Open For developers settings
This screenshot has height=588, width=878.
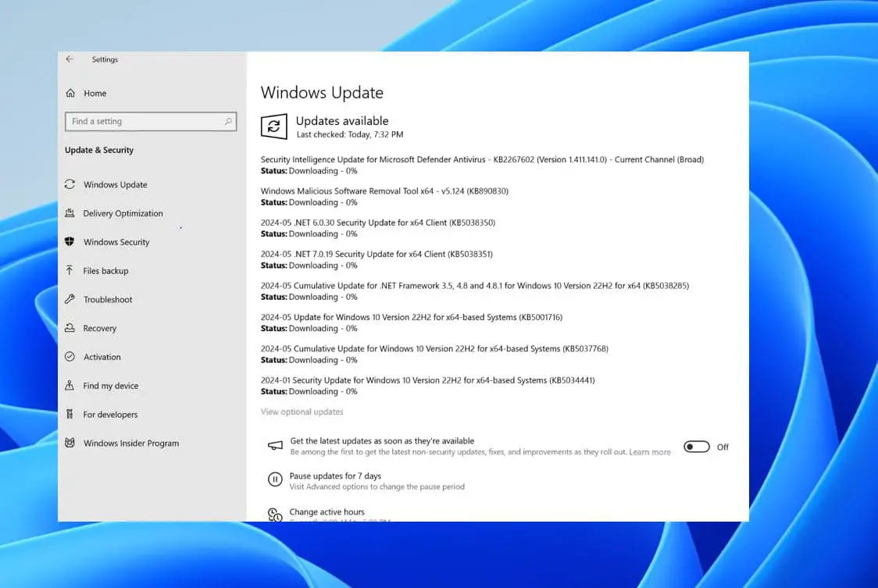[x=110, y=415]
